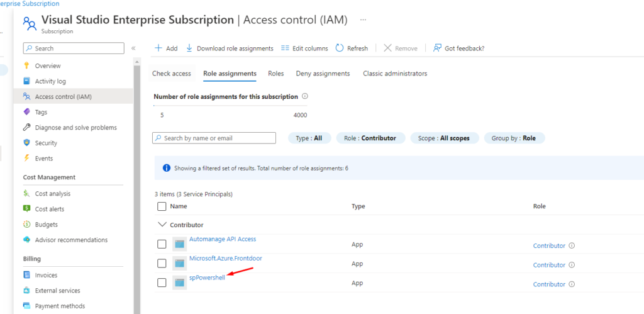Open the Type : All filter

(309, 138)
